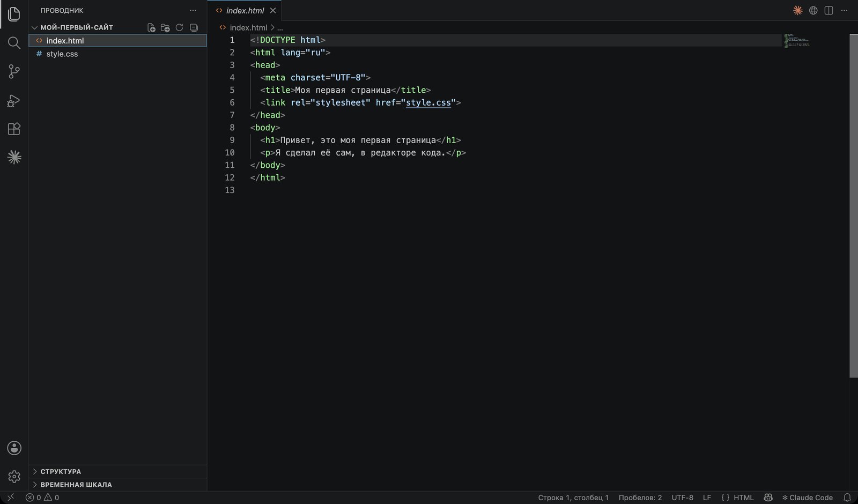Follow the style.css link in code
858x504 pixels.
[428, 102]
